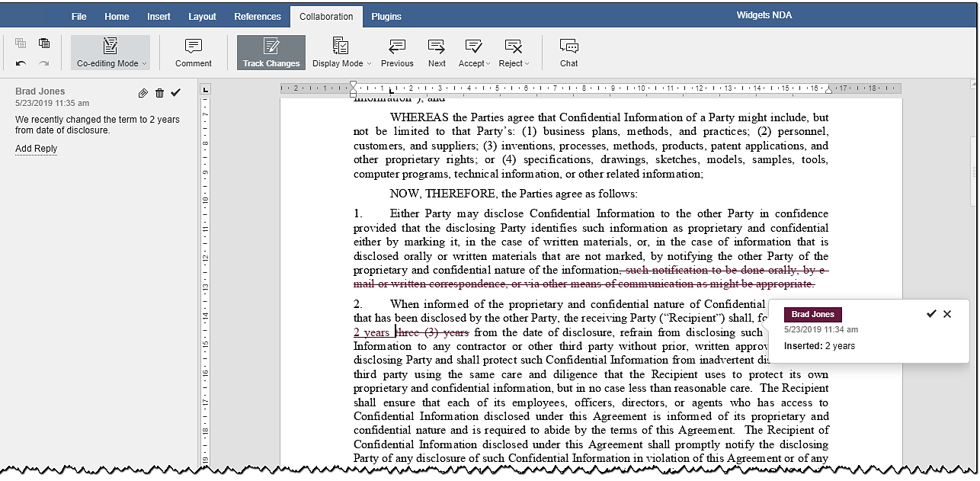Click the Widgets NDA document title
The image size is (980, 481).
(x=766, y=15)
